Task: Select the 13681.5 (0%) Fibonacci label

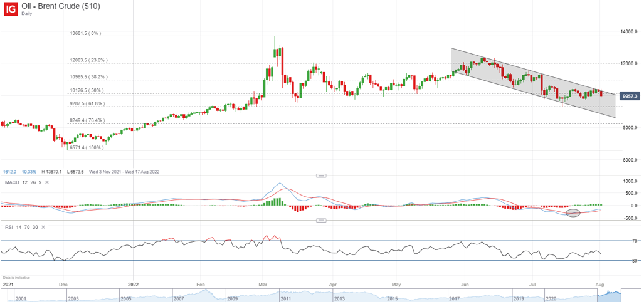Action: click(85, 33)
